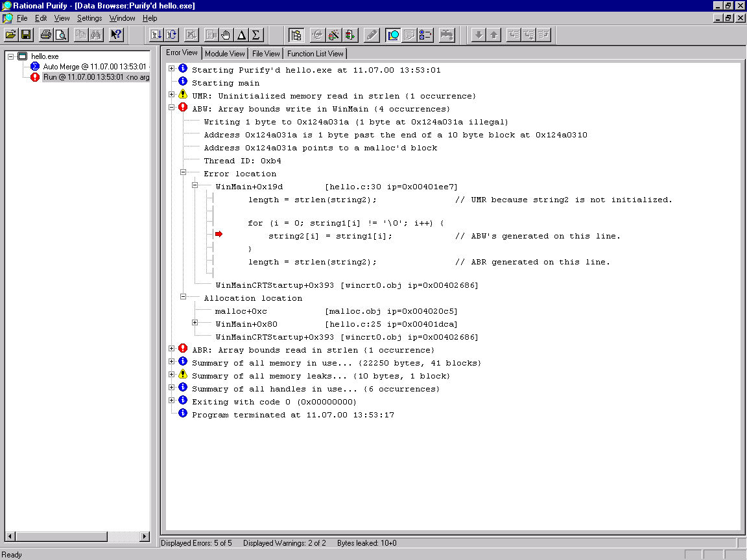Select hello.exe root item in sidebar

click(45, 56)
